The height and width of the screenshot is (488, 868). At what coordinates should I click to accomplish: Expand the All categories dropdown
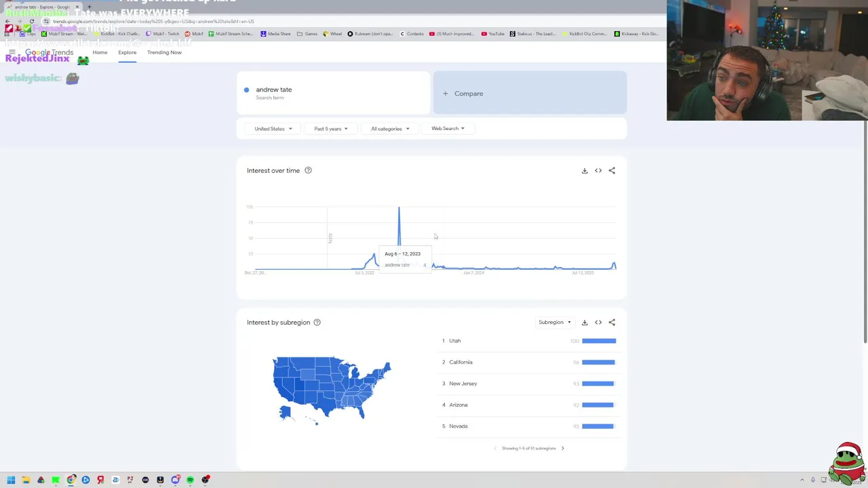click(390, 129)
